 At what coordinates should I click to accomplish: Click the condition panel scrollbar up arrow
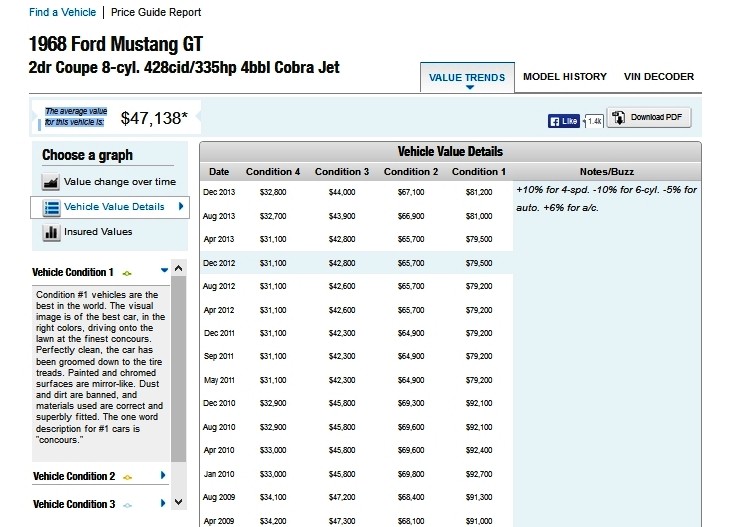pyautogui.click(x=178, y=268)
